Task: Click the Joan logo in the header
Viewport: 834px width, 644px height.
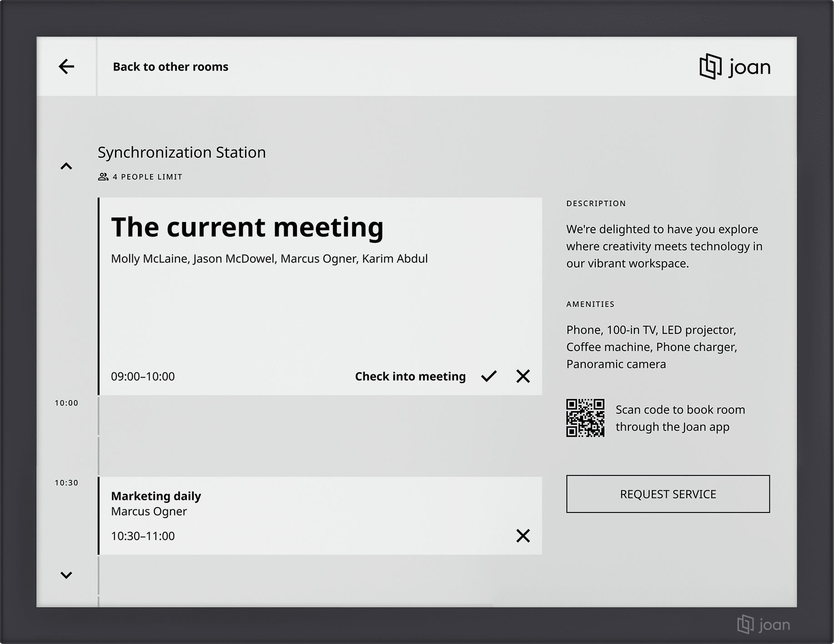Action: (x=735, y=67)
